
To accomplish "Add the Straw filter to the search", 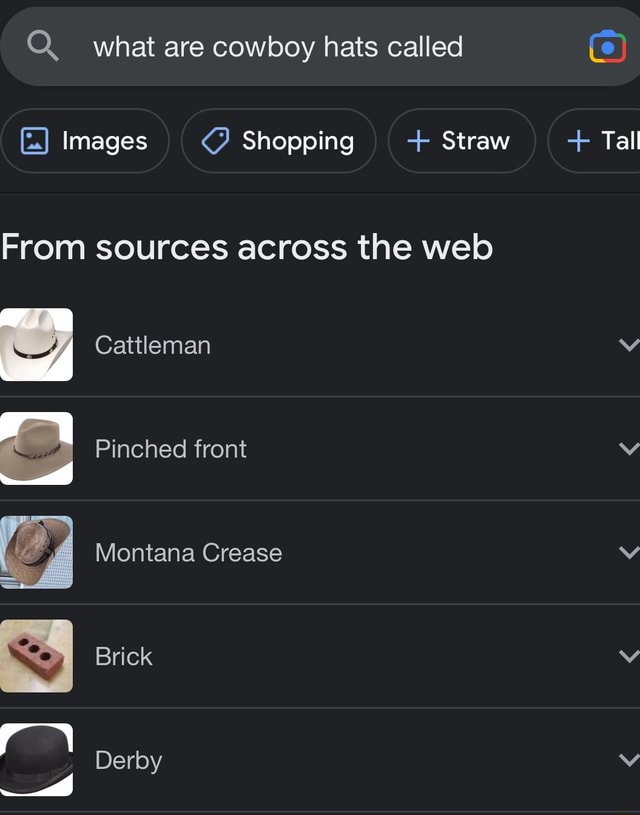I will 460,141.
